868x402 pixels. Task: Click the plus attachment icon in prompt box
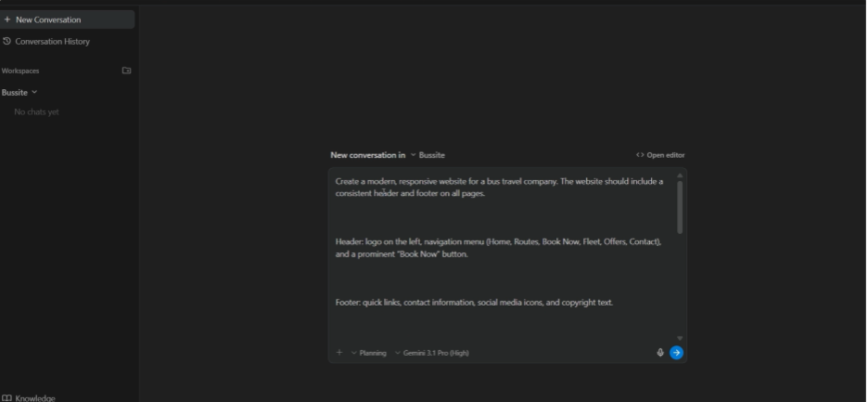pyautogui.click(x=339, y=353)
